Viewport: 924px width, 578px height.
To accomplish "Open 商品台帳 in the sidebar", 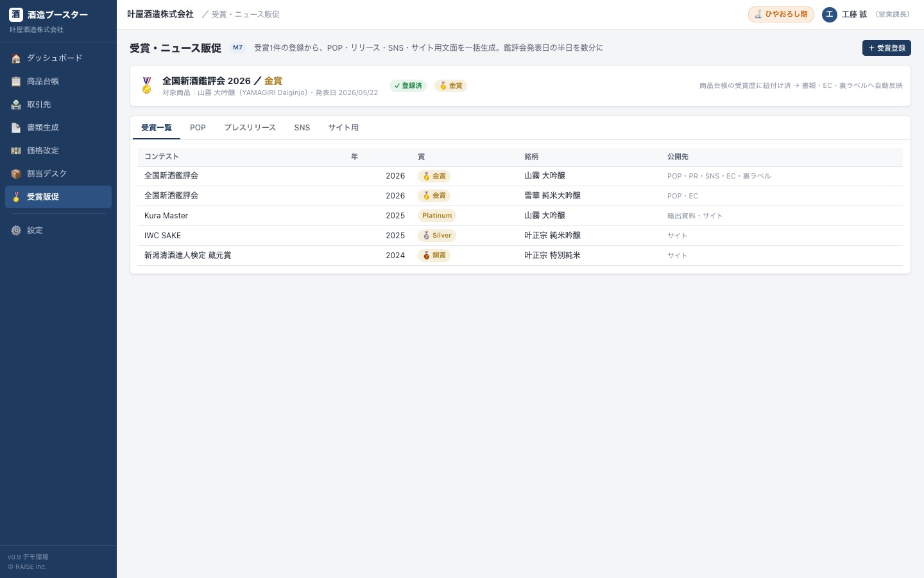I will (58, 81).
